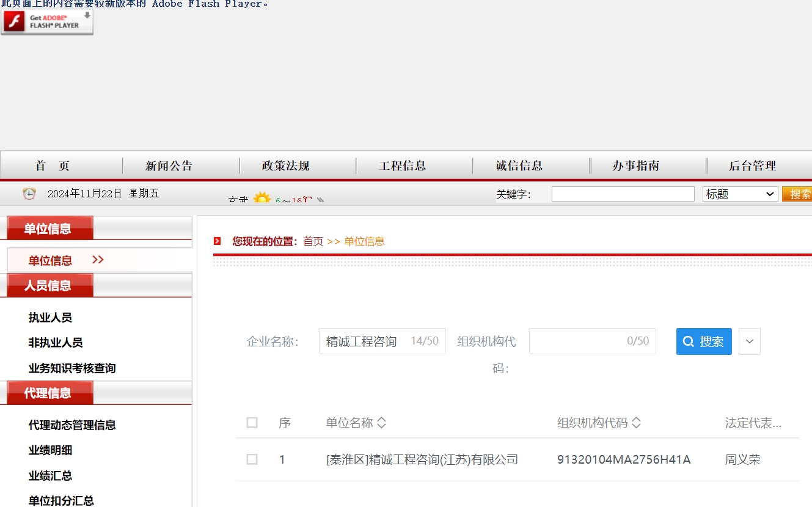Click the clock icon beside the date
812x507 pixels.
29,194
